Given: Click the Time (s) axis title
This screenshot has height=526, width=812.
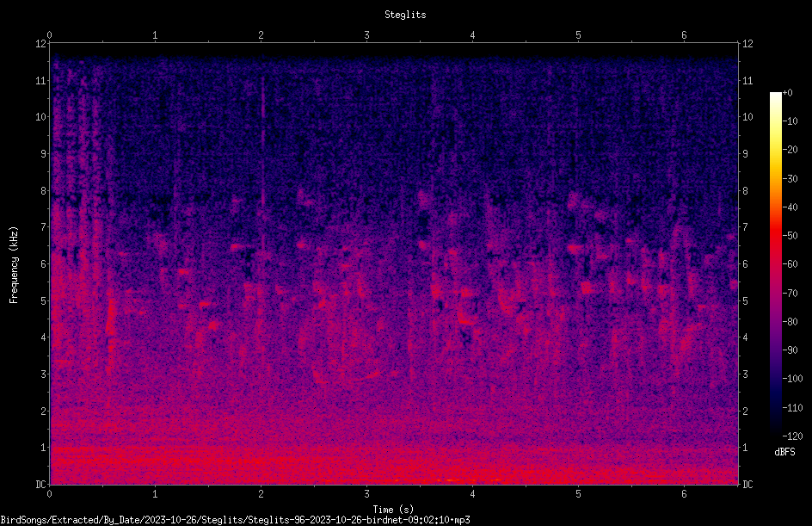Looking at the screenshot, I should (393, 510).
